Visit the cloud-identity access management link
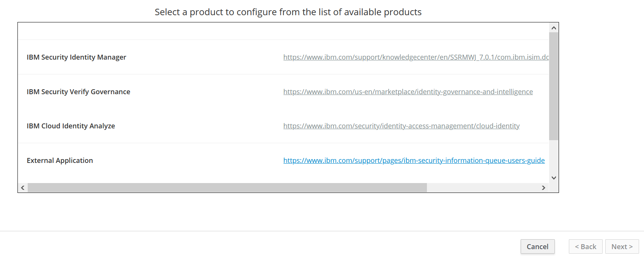644x259 pixels. (401, 126)
